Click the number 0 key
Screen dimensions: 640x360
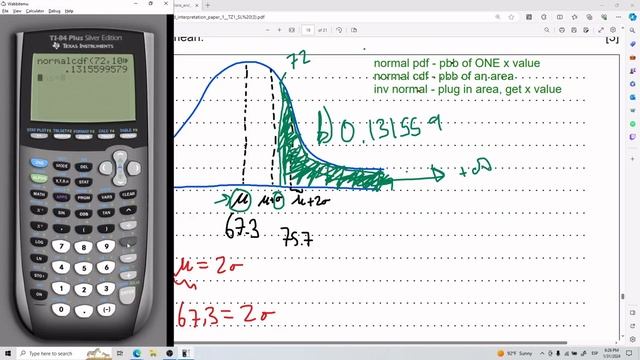61,309
